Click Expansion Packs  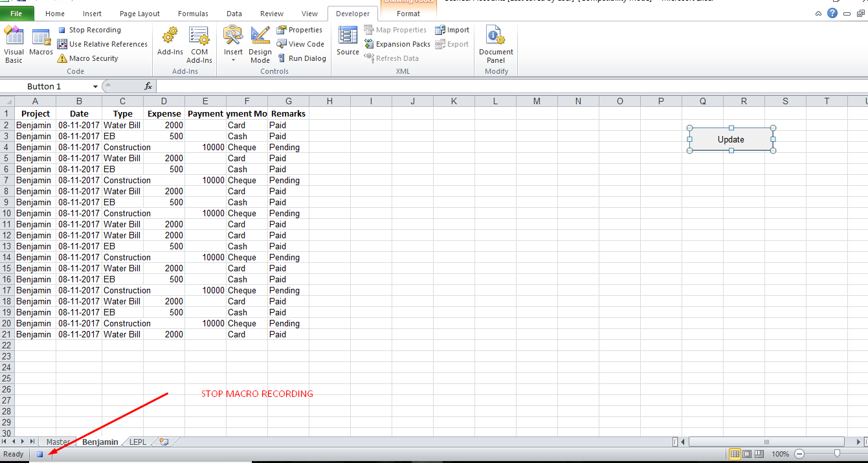pos(397,44)
